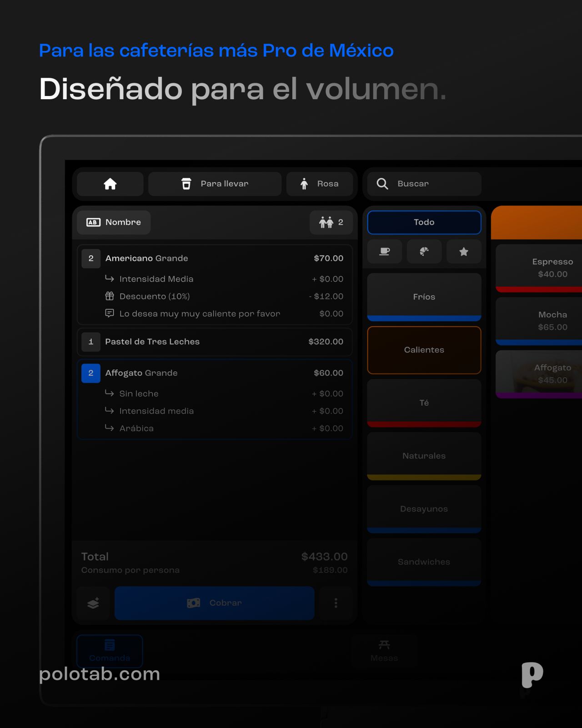Set the order type with Para llevar
582x728 pixels.
pos(215,184)
